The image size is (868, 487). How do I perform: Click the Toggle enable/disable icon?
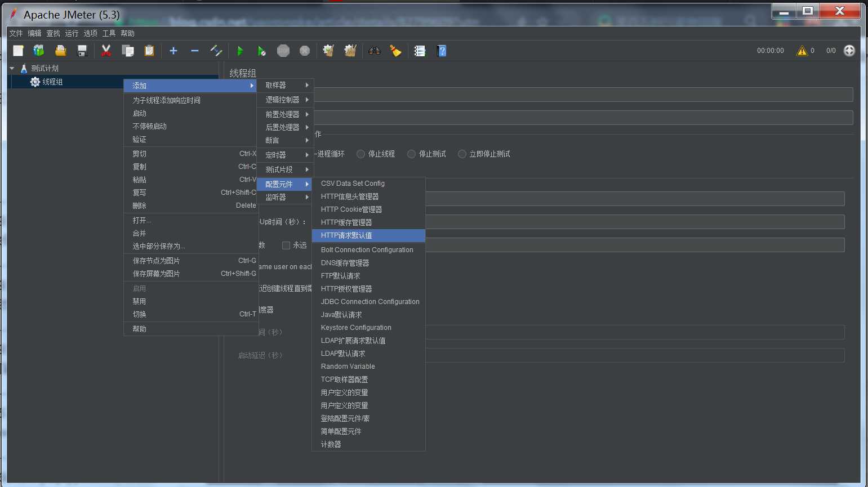pos(216,51)
